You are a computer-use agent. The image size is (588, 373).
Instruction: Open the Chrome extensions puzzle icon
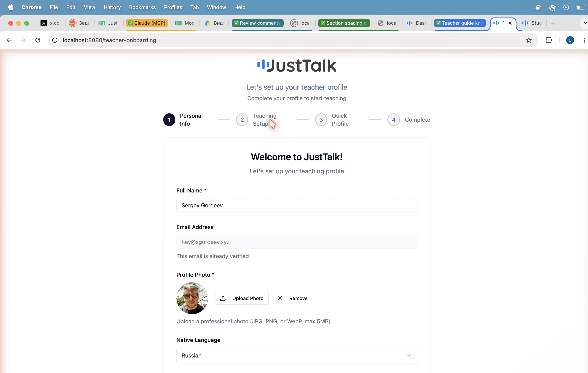coord(549,40)
